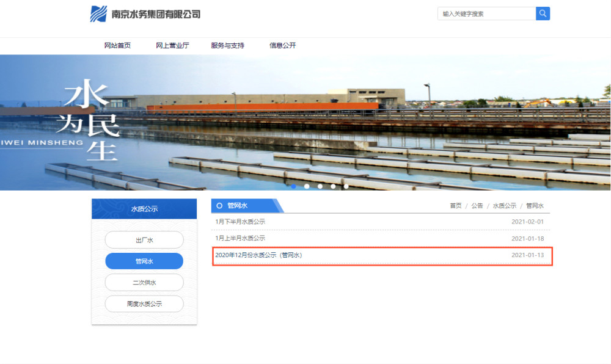Select the third carousel dot indicator
611x364 pixels.
pyautogui.click(x=320, y=186)
